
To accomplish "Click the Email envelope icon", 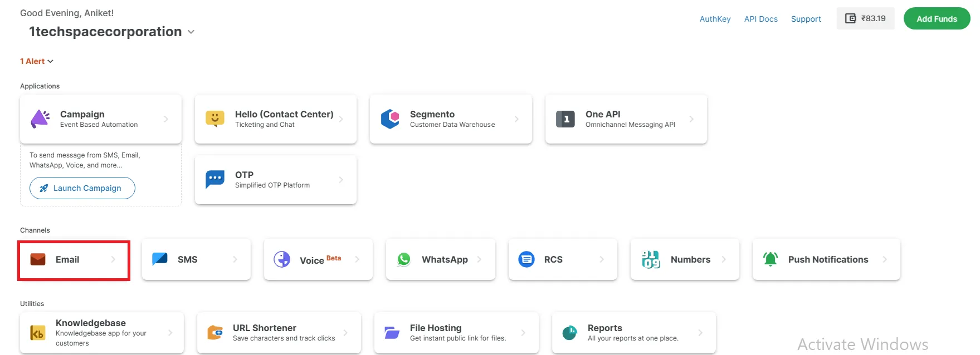I will pyautogui.click(x=38, y=259).
